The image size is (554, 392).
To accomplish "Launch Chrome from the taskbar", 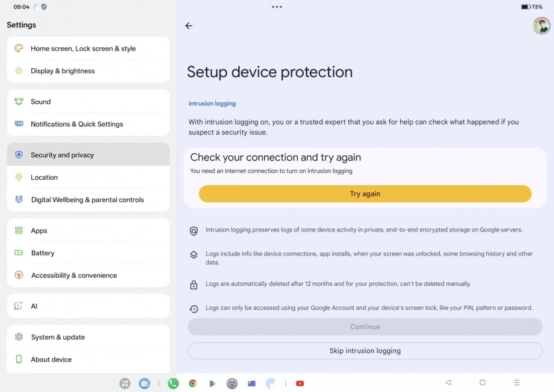I will (192, 383).
